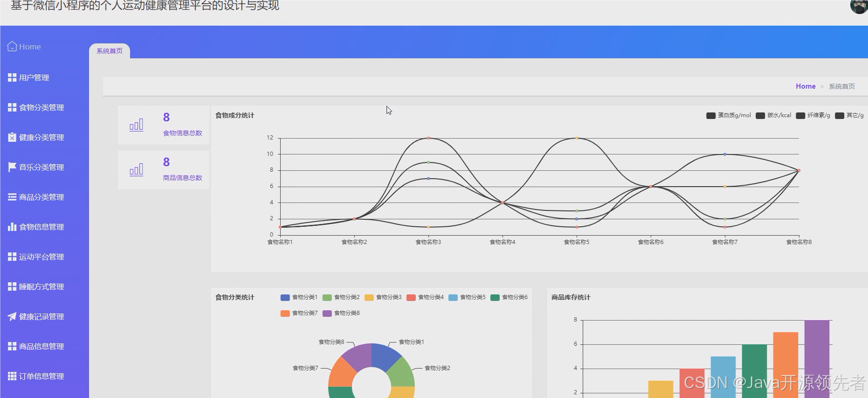Toggle 食物分类6 in pie legend
Screen dimensions: 868x398
click(x=509, y=297)
